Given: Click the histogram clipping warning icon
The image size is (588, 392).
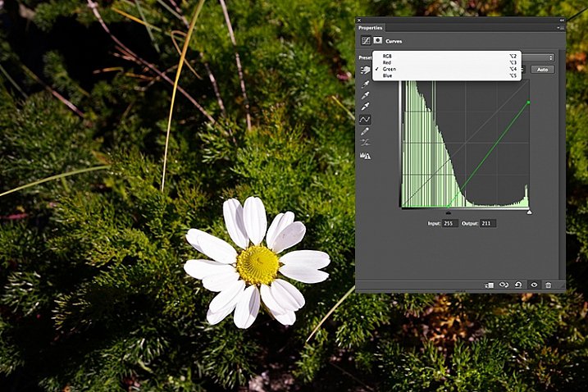Looking at the screenshot, I should click(365, 155).
